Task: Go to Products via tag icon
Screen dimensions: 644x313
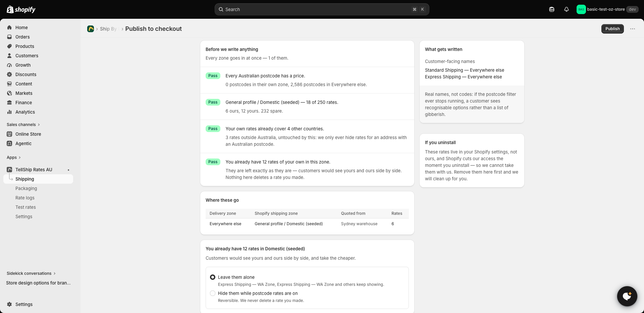Action: tap(9, 46)
